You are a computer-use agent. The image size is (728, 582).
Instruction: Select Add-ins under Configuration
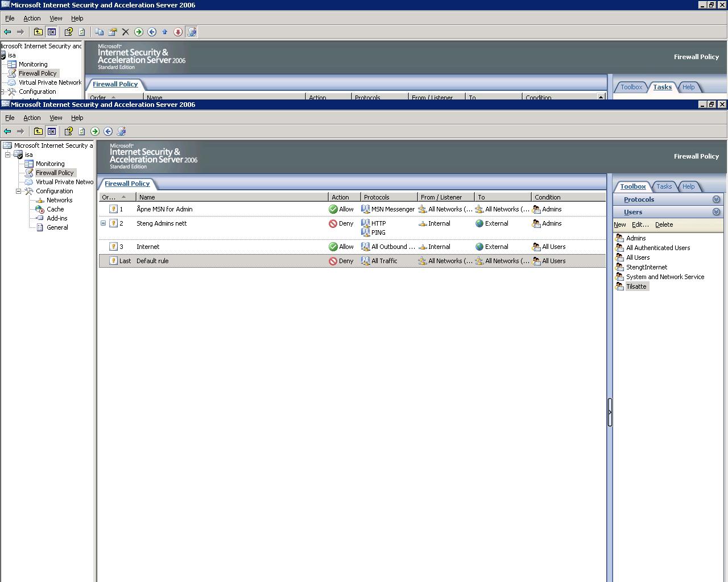tap(57, 218)
